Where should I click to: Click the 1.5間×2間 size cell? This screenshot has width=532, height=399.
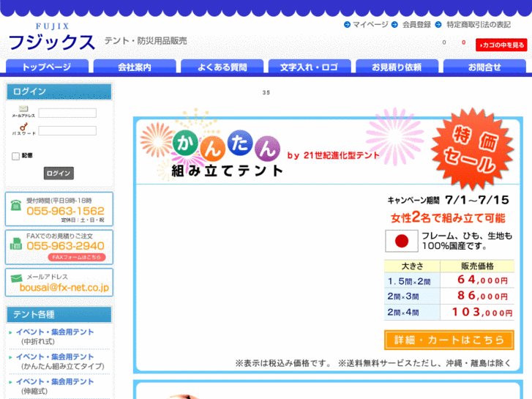tap(412, 281)
